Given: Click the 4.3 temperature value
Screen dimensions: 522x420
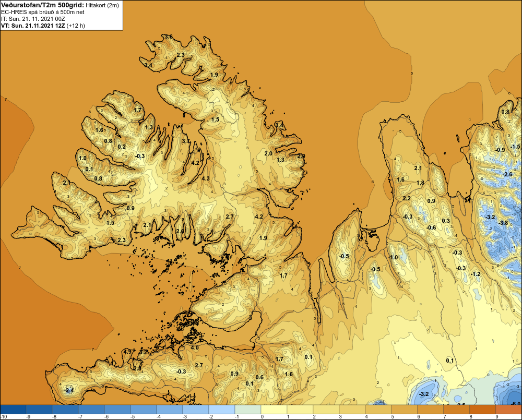Looking at the screenshot, I should click(x=206, y=178).
